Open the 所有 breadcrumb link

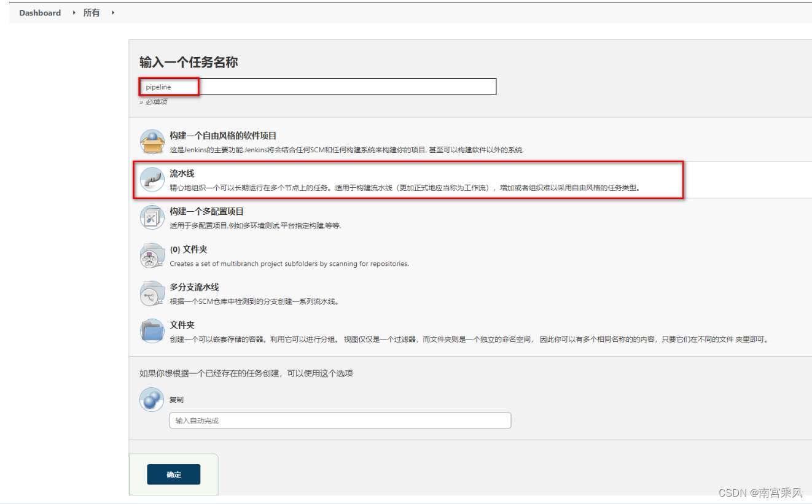click(x=92, y=13)
